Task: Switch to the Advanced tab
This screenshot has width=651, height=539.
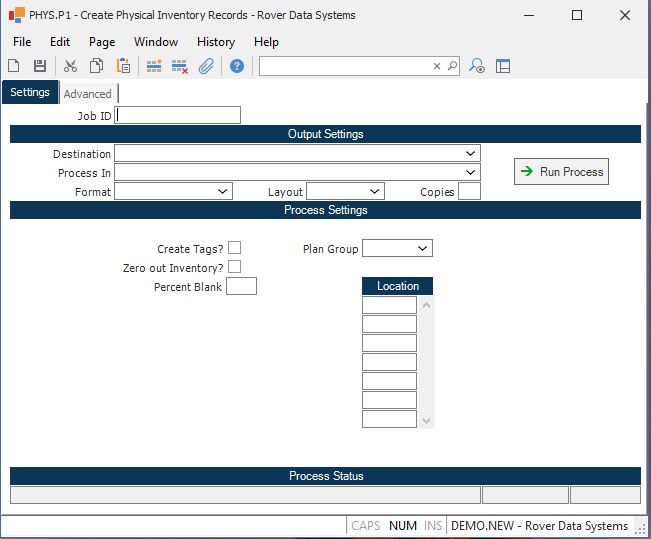Action: point(88,94)
